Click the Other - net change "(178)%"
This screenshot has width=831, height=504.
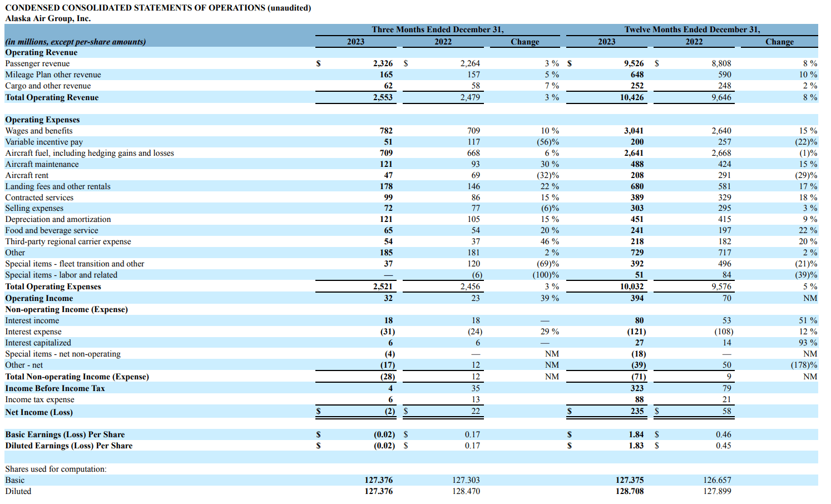804,365
